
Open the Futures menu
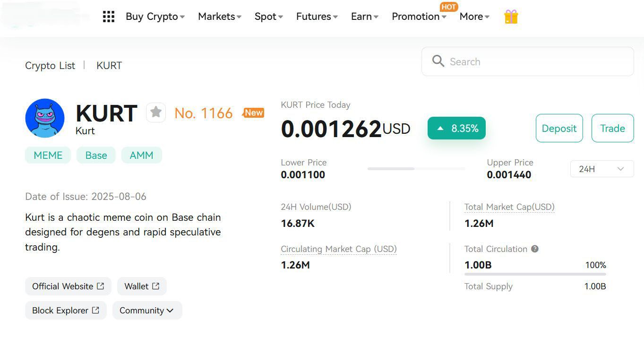317,17
